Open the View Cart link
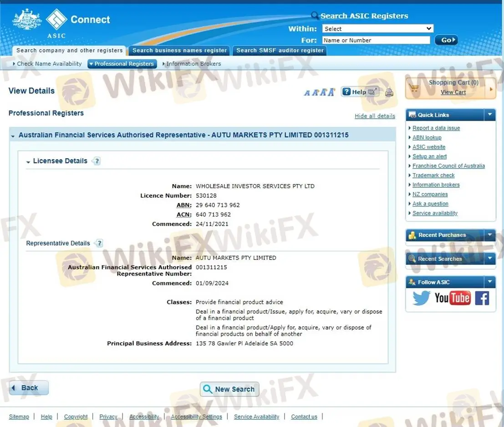The height and width of the screenshot is (427, 504). pos(453,92)
